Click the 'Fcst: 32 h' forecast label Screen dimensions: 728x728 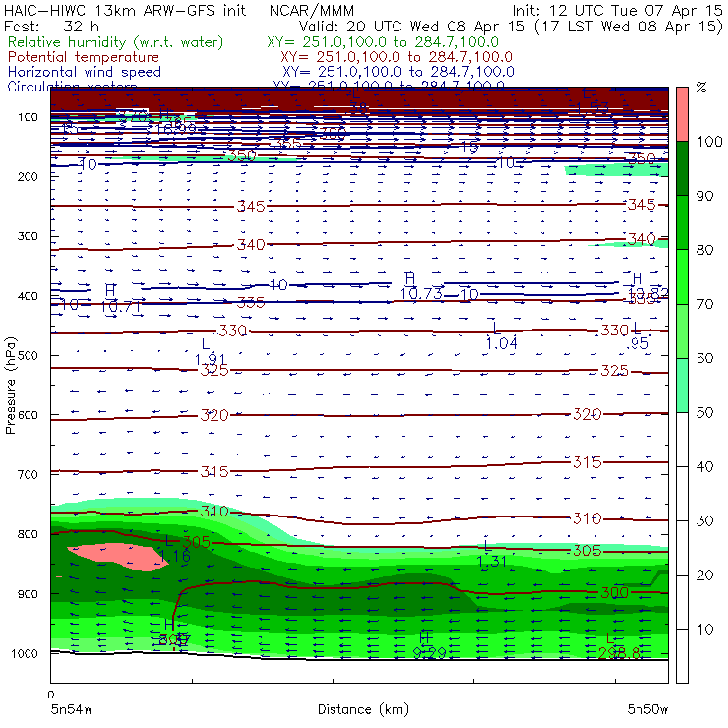click(51, 26)
